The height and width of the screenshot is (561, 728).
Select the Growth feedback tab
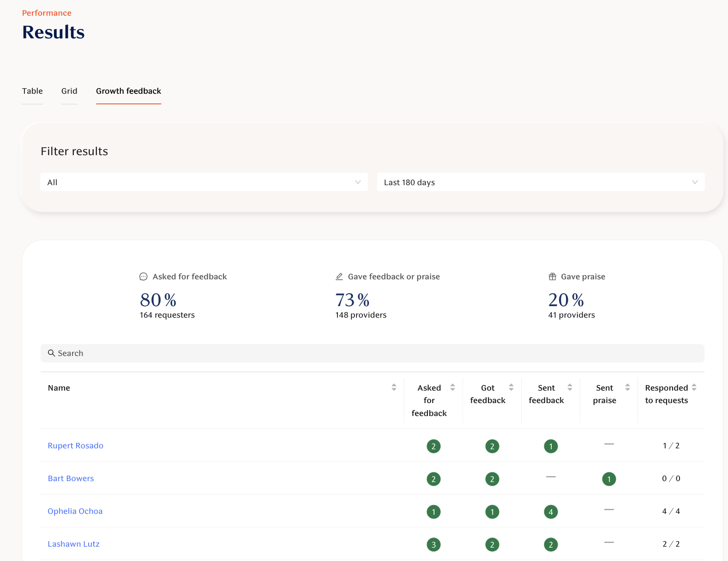128,91
